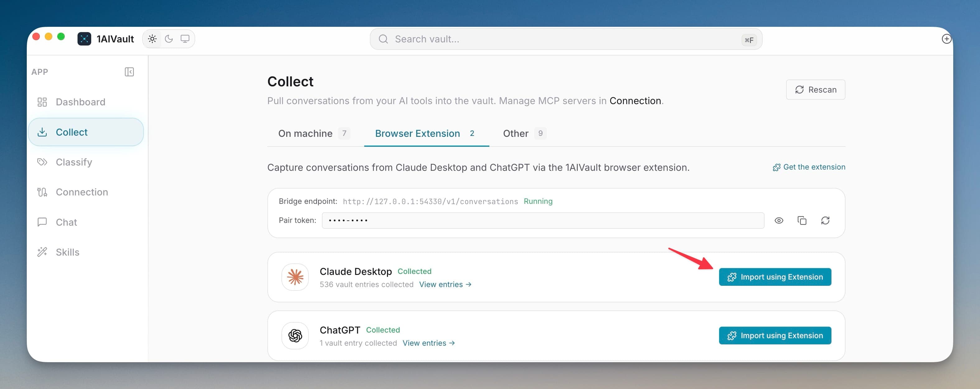980x389 pixels.
Task: Import Claude Desktop using Extension
Action: (775, 277)
